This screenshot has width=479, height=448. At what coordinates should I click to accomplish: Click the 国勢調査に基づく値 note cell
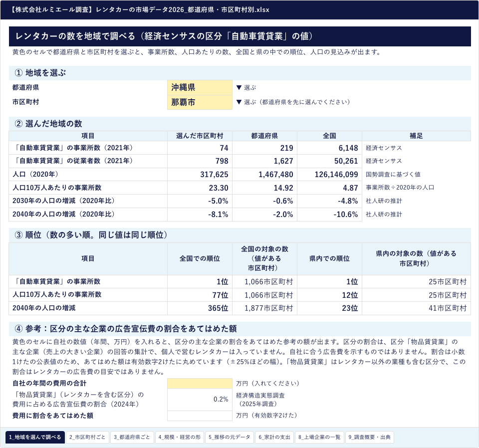point(416,175)
